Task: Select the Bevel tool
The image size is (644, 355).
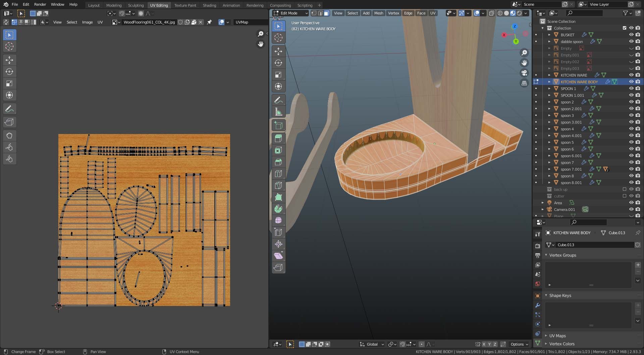Action: (278, 162)
